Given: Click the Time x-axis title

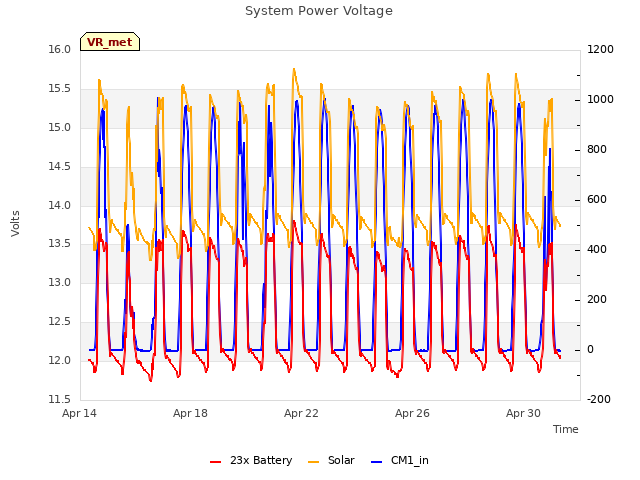Looking at the screenshot, I should click(x=566, y=429).
